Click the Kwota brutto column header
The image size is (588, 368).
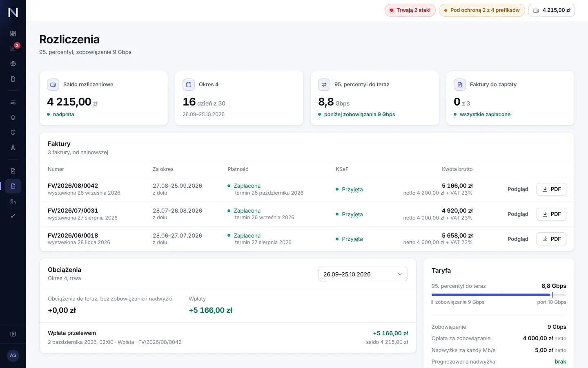click(457, 169)
